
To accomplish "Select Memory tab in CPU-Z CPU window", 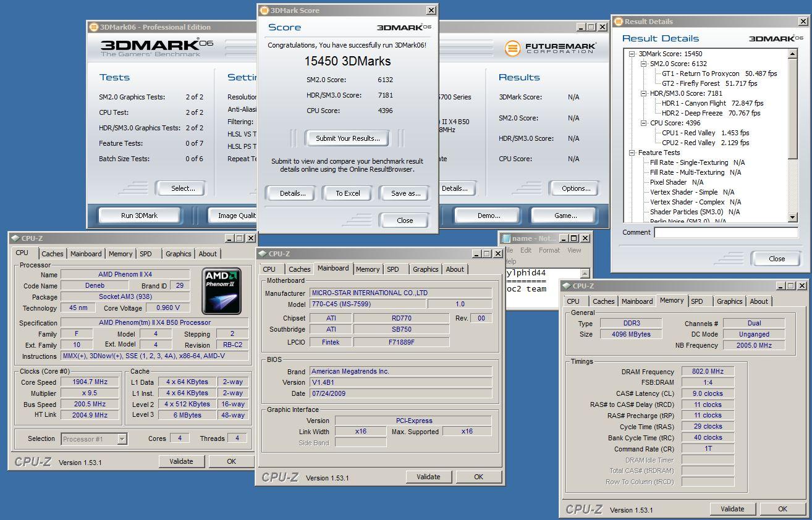I will [x=121, y=254].
